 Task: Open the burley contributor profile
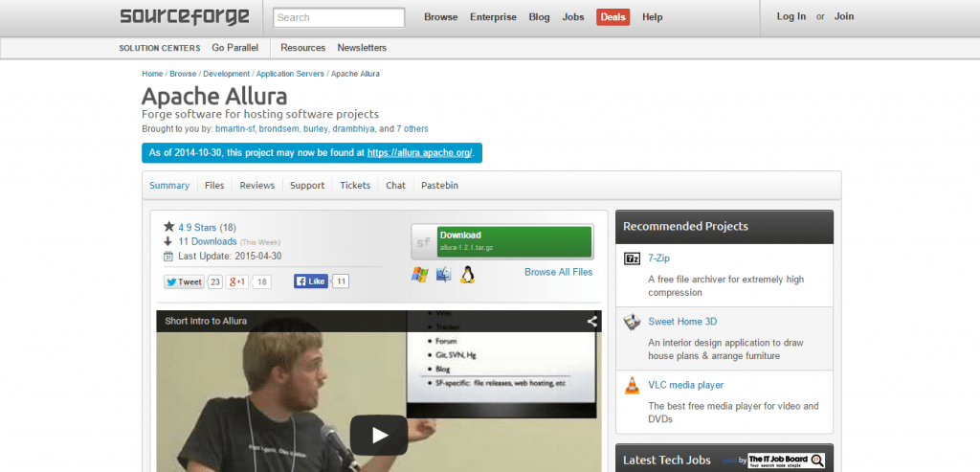pyautogui.click(x=316, y=129)
